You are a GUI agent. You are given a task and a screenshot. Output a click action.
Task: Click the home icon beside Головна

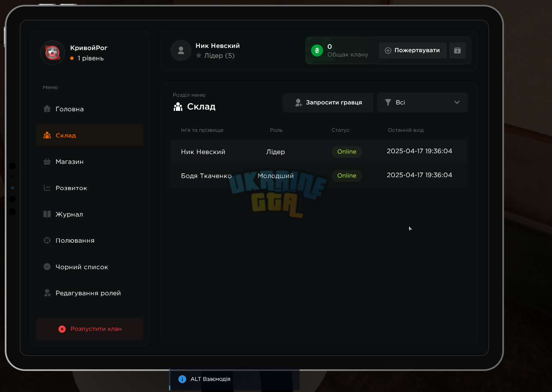47,109
